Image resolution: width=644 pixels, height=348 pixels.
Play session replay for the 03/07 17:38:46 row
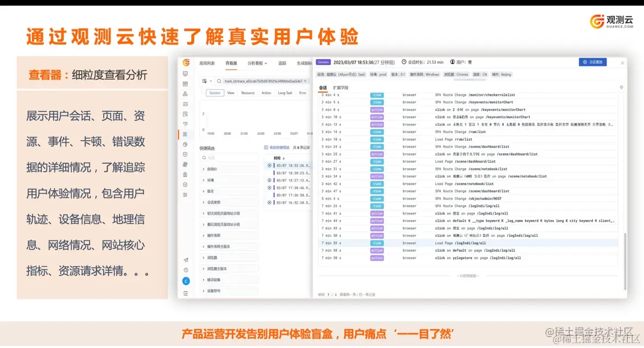coord(269,187)
